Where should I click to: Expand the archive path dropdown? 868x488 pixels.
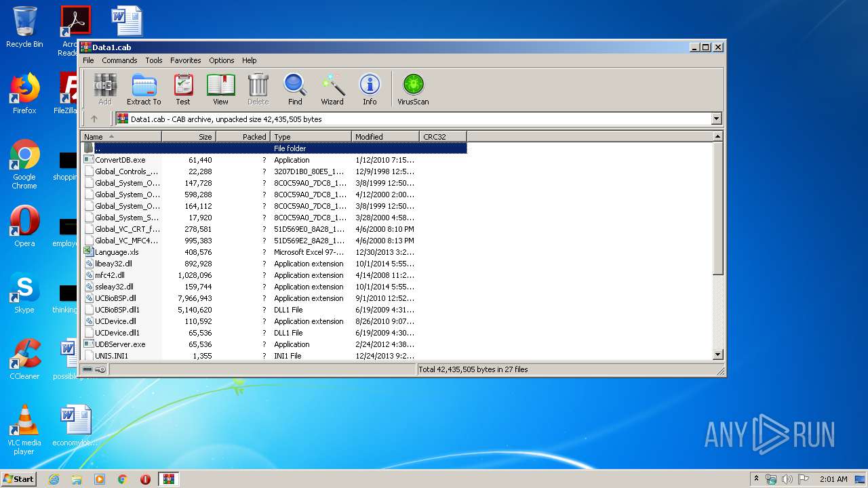[x=716, y=119]
